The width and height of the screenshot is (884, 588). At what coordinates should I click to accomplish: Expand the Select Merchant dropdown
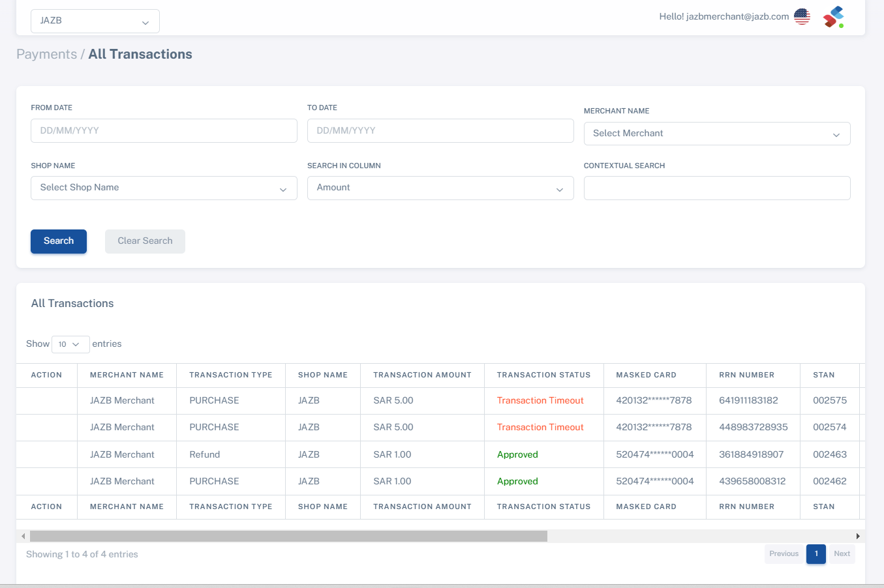point(716,134)
